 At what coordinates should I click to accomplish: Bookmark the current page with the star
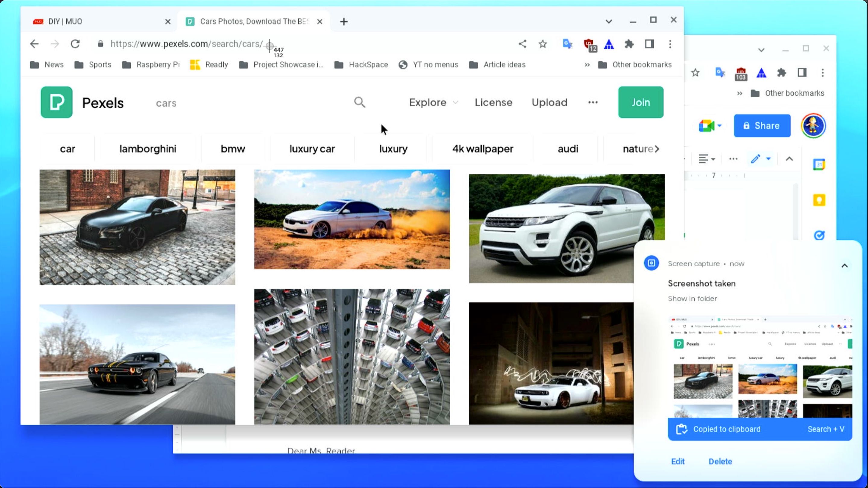pyautogui.click(x=542, y=44)
